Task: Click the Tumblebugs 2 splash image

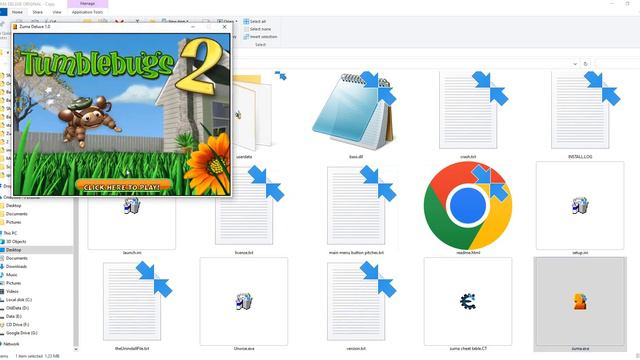Action: point(122,114)
